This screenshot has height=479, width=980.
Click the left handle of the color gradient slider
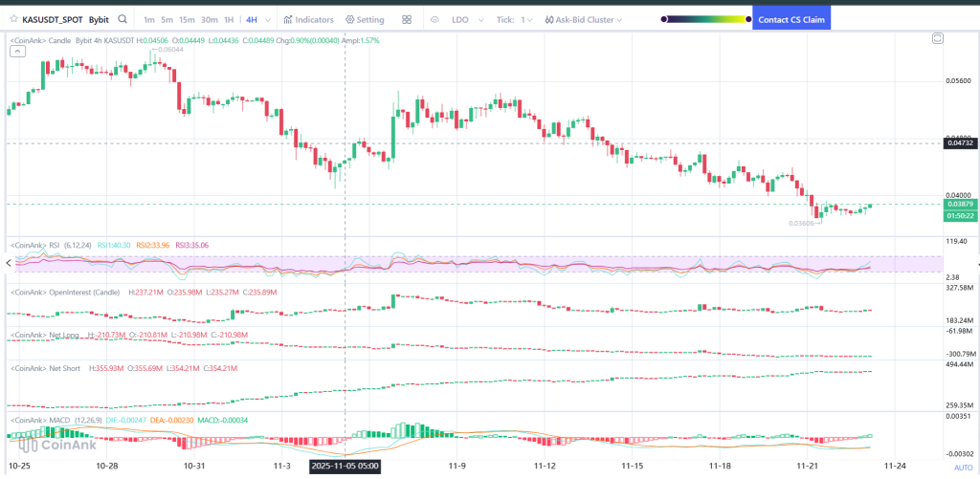[x=664, y=19]
